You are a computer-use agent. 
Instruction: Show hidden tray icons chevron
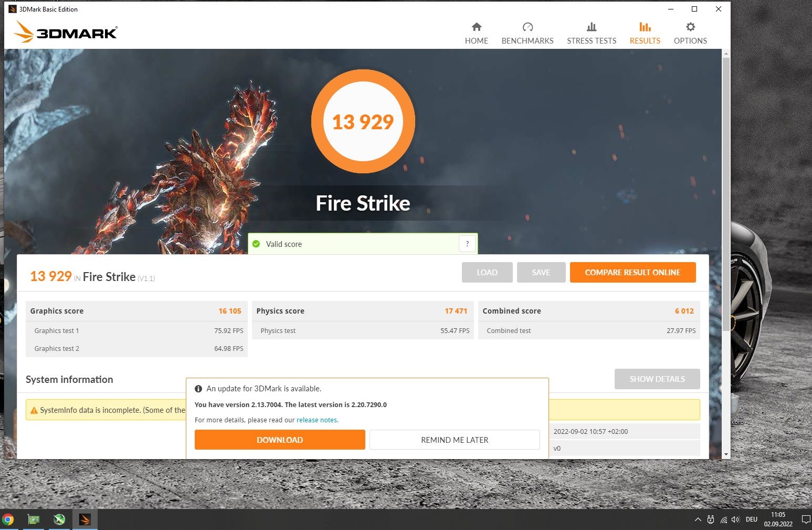[698, 519]
